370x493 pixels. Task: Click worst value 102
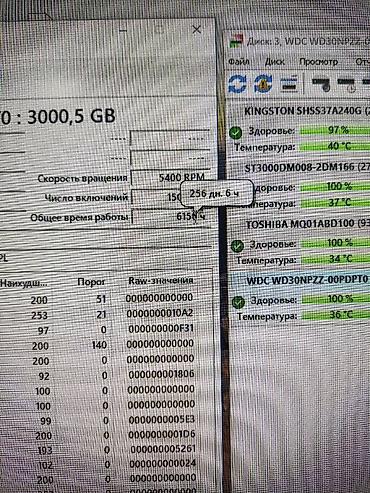(x=45, y=466)
